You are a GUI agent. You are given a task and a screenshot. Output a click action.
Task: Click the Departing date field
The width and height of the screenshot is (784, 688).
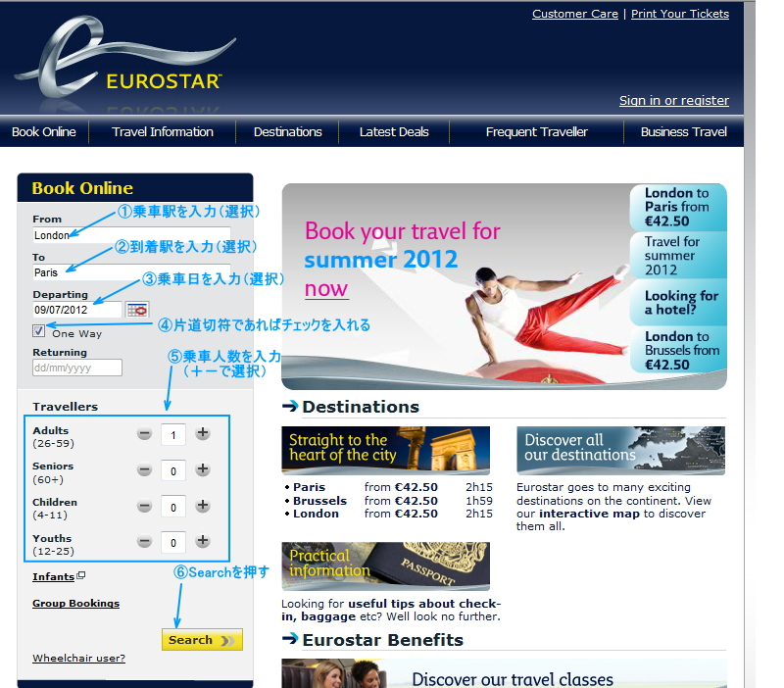[77, 310]
